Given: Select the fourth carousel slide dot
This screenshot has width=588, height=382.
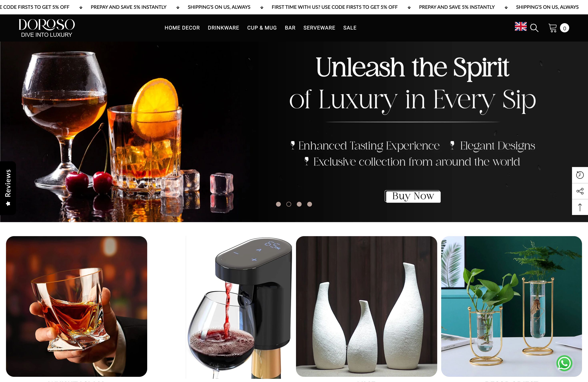Looking at the screenshot, I should [x=310, y=204].
